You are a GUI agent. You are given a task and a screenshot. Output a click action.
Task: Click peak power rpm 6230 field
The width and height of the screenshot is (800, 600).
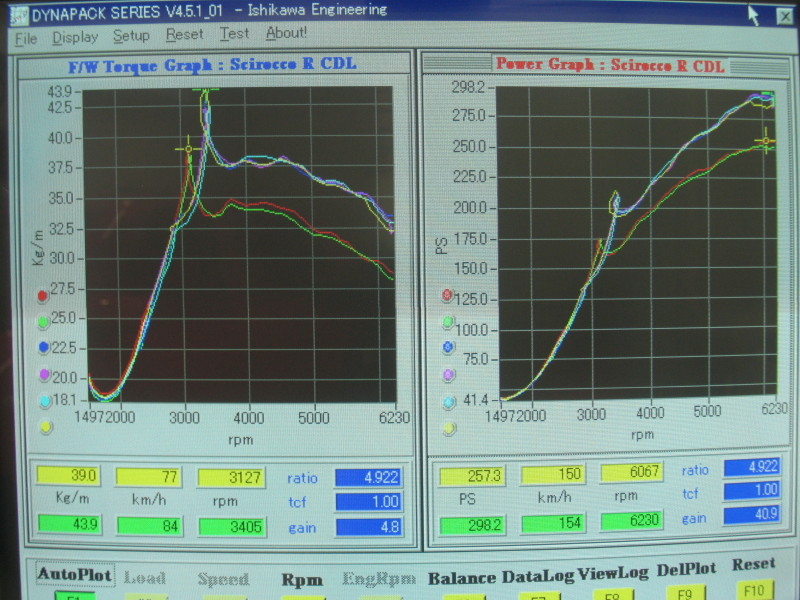pyautogui.click(x=632, y=520)
